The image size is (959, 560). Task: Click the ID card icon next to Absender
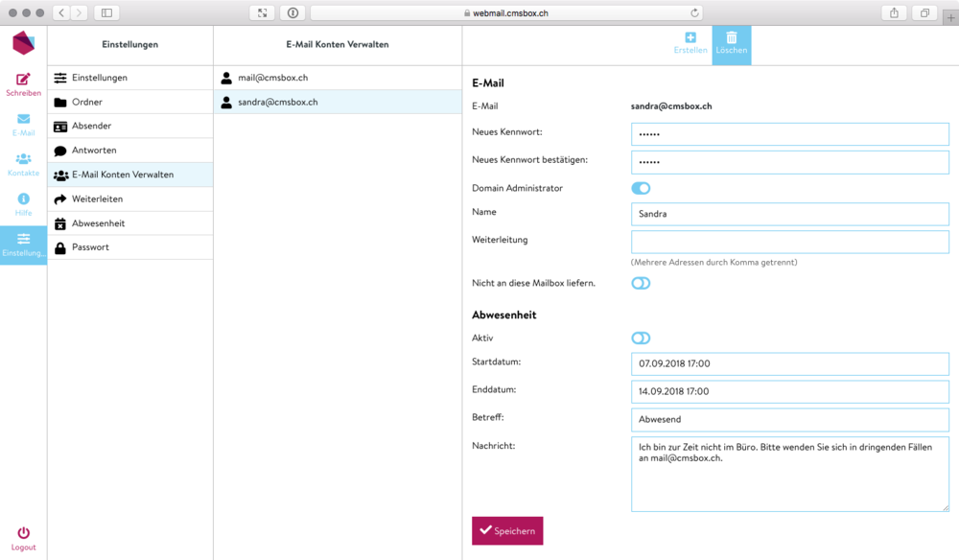coord(59,127)
